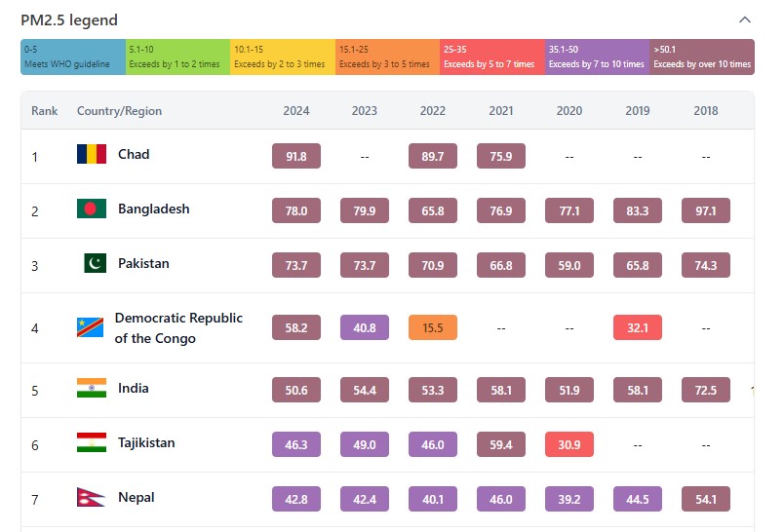784x532 pixels.
Task: Click the India flag icon
Action: pyautogui.click(x=92, y=389)
